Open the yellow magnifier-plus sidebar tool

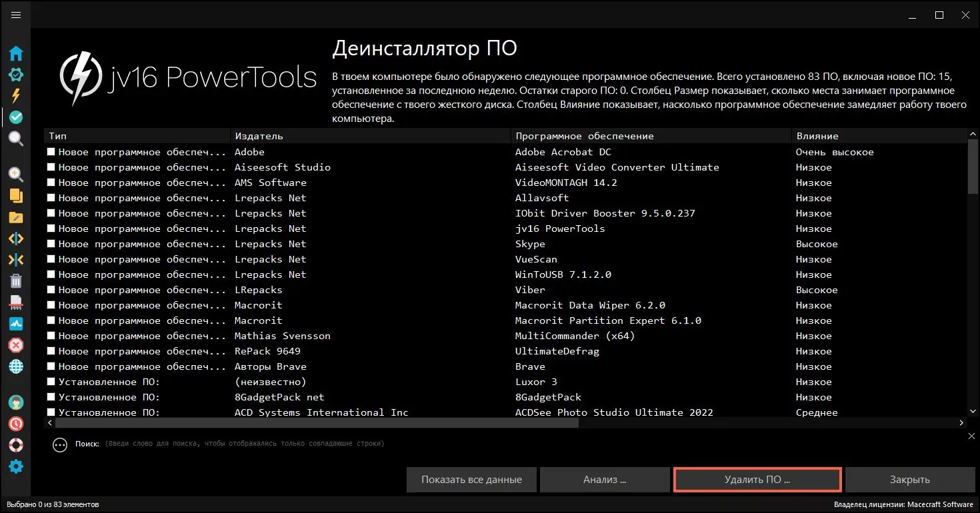coord(16,175)
